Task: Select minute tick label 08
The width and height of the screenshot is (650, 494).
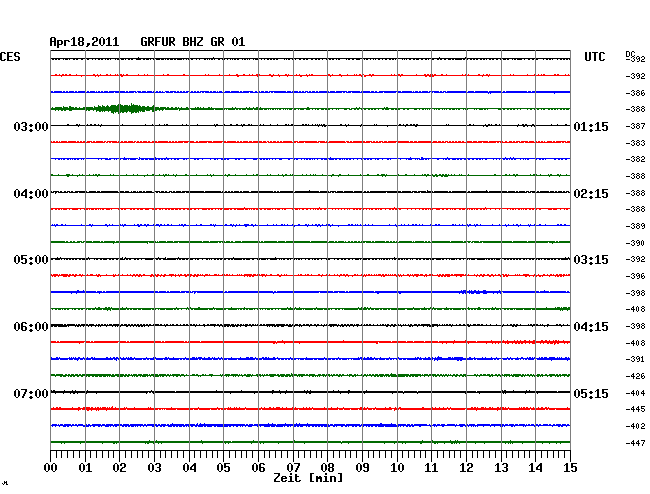Action: point(327,468)
